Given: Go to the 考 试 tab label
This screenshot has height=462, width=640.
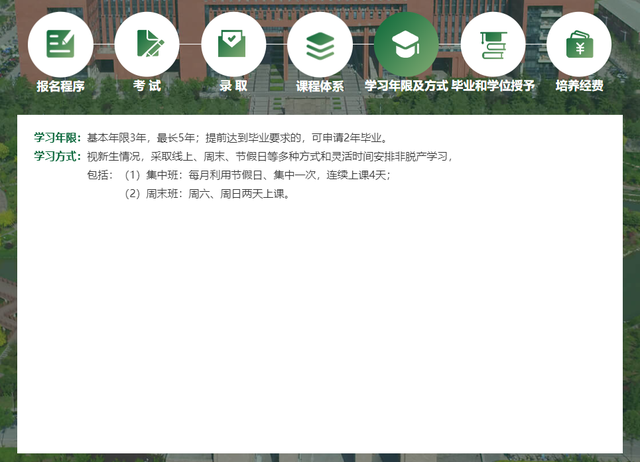Looking at the screenshot, I should (x=147, y=86).
